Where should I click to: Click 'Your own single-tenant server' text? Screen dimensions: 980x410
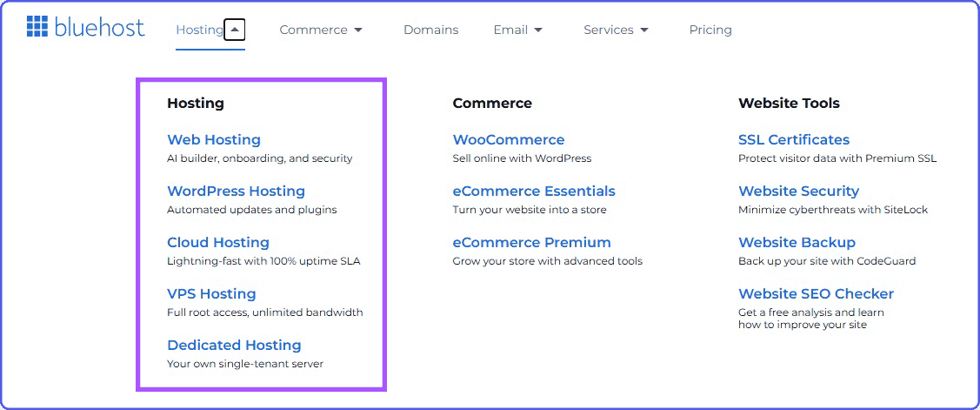[245, 364]
